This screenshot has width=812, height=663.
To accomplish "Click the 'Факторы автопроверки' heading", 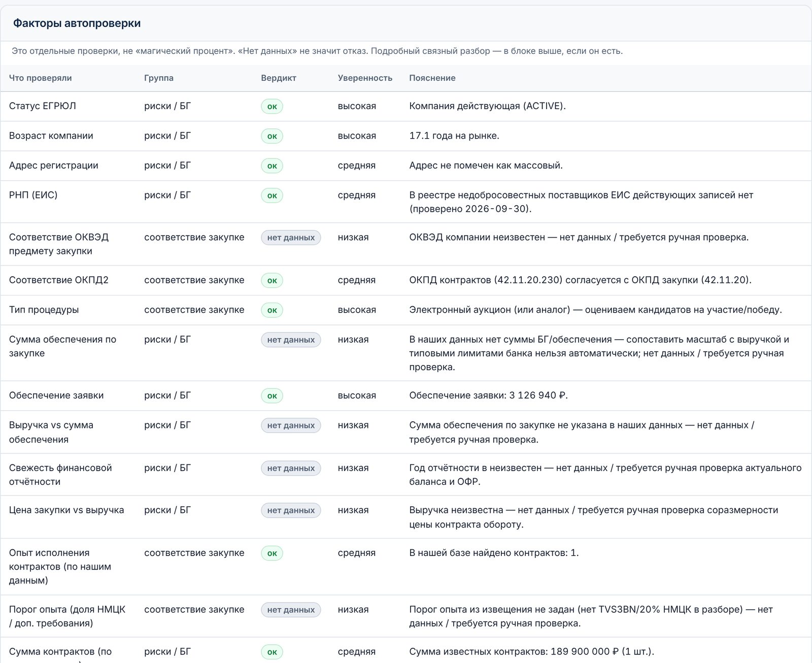I will coord(77,23).
